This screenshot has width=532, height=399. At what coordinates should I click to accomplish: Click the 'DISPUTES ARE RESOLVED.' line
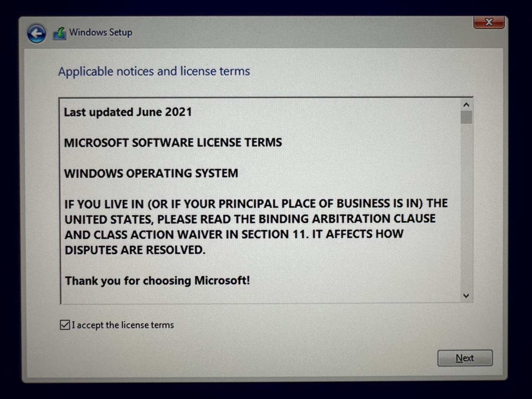[x=135, y=250]
